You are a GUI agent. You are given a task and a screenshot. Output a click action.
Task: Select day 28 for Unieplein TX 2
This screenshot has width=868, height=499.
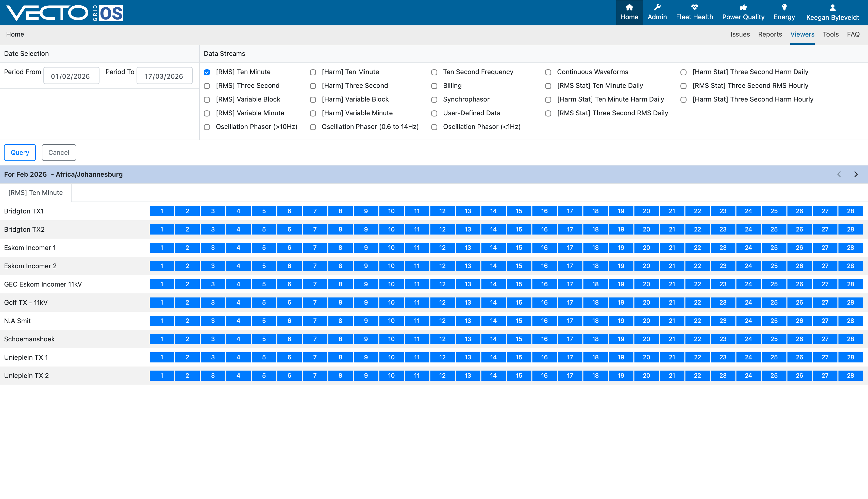pos(850,376)
